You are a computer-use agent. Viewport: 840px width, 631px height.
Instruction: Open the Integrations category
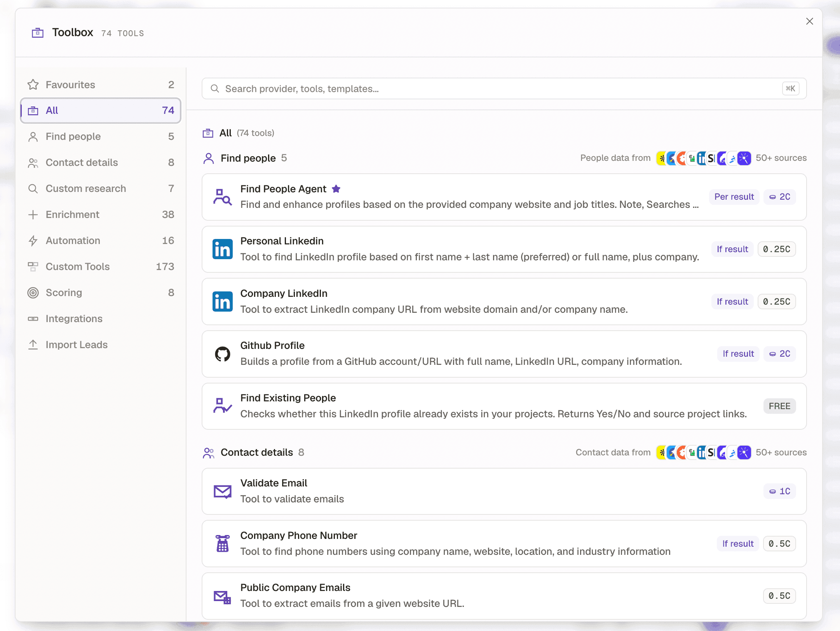tap(101, 319)
